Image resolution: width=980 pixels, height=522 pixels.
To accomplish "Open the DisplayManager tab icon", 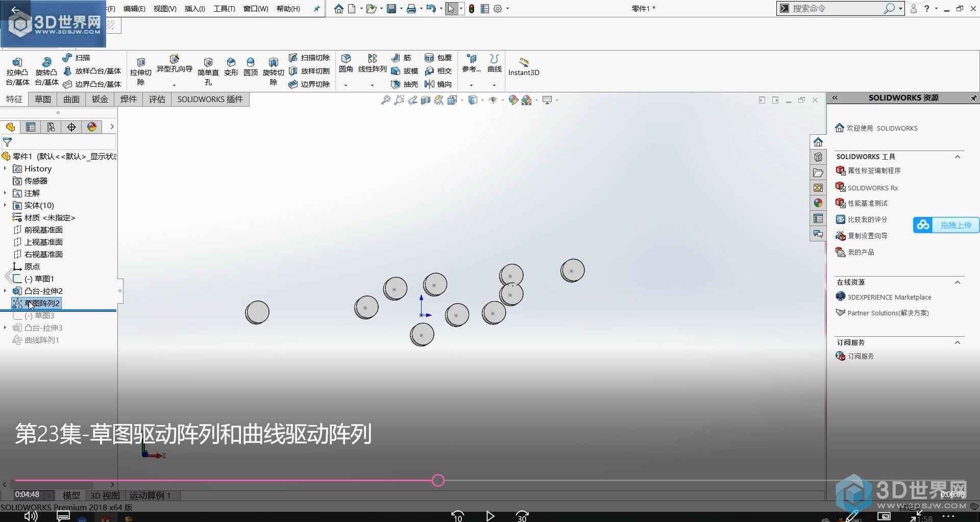I will 92,127.
